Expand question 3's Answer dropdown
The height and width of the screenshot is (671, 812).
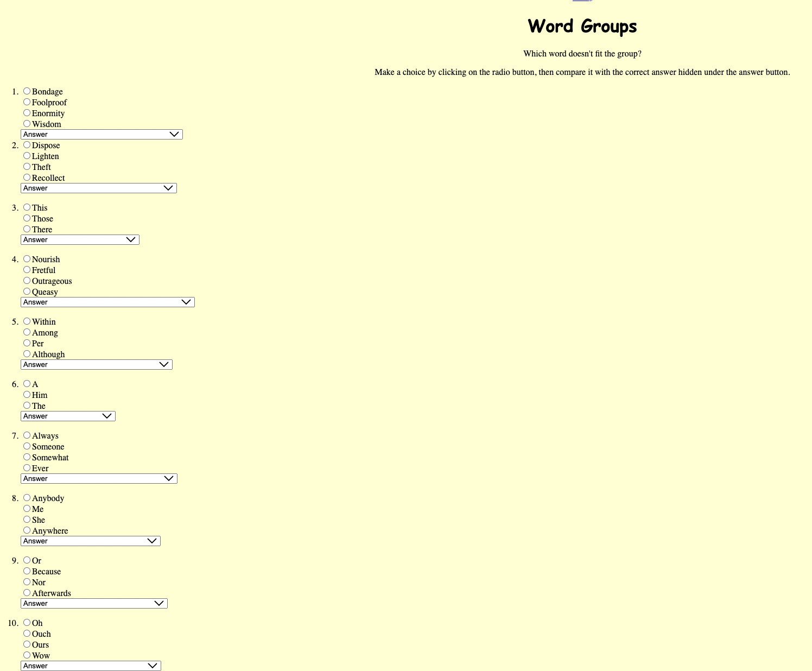[80, 239]
